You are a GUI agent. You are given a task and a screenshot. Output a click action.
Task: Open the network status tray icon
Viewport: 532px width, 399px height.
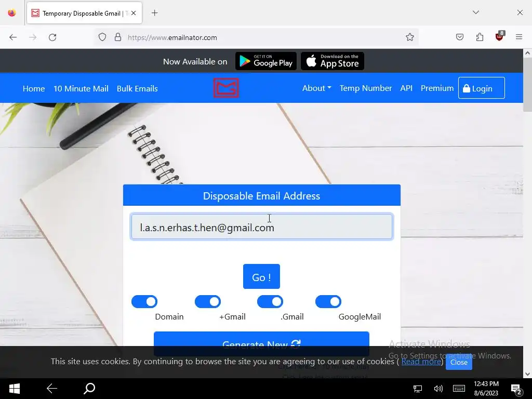pyautogui.click(x=418, y=389)
